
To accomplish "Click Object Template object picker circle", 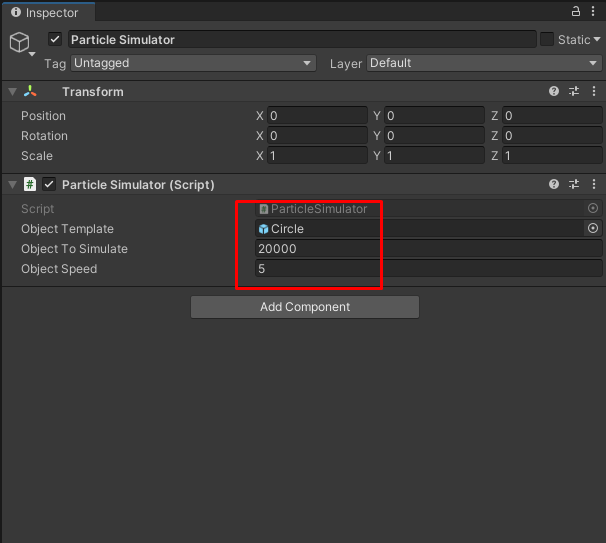I will [593, 229].
